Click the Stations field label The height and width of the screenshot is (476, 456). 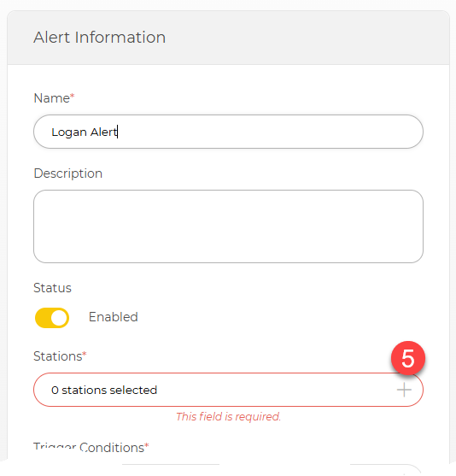(x=58, y=356)
